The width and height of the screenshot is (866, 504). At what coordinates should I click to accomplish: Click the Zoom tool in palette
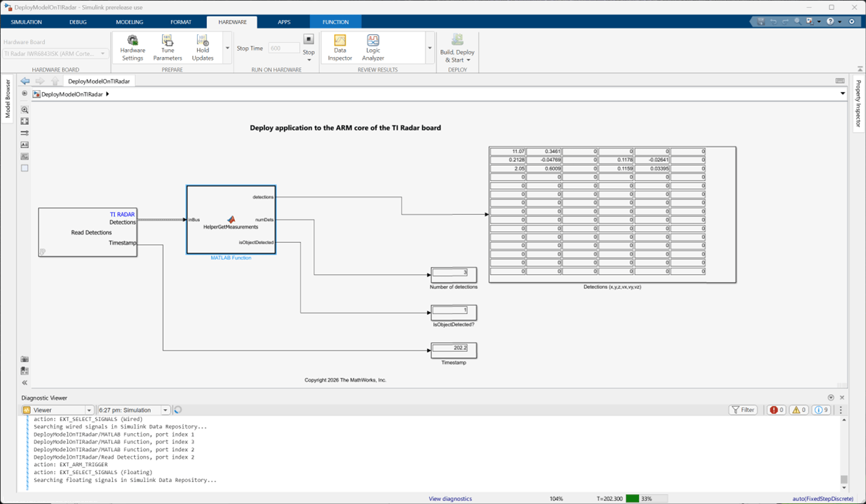pos(24,110)
